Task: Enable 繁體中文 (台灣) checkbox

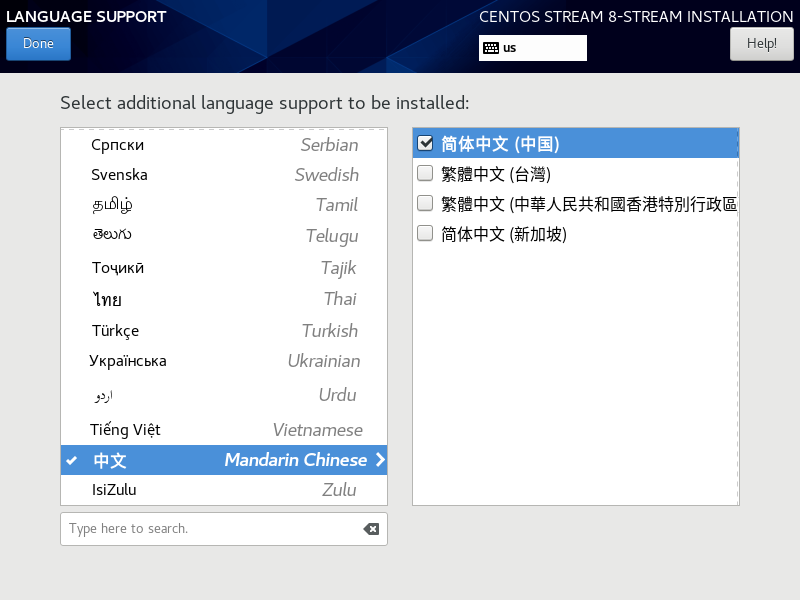Action: (425, 173)
